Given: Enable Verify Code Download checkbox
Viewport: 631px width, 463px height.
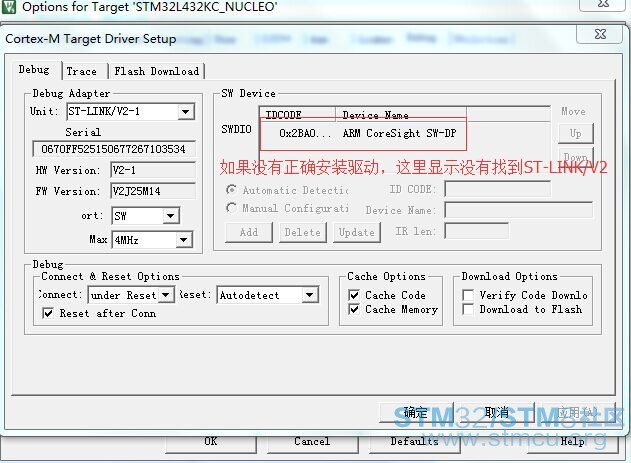Looking at the screenshot, I should click(468, 295).
